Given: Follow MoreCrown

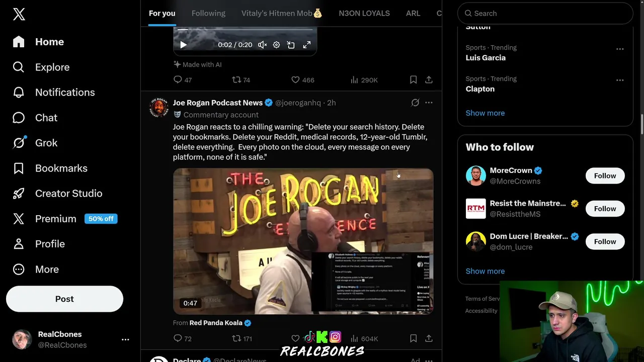Looking at the screenshot, I should tap(605, 175).
